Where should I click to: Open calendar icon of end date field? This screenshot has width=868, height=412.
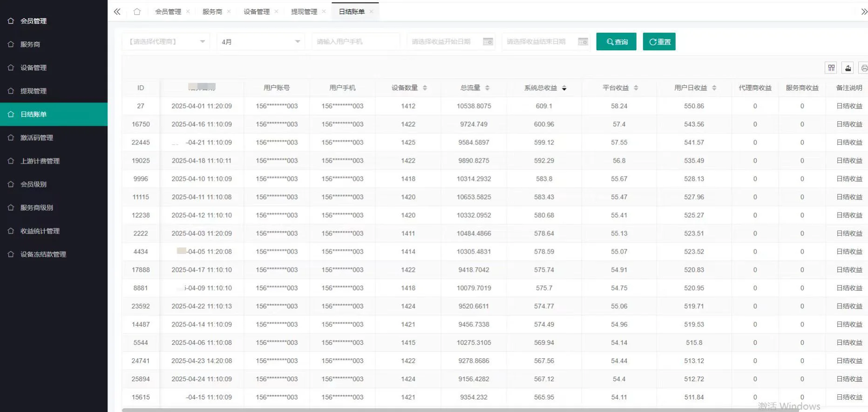coord(583,41)
